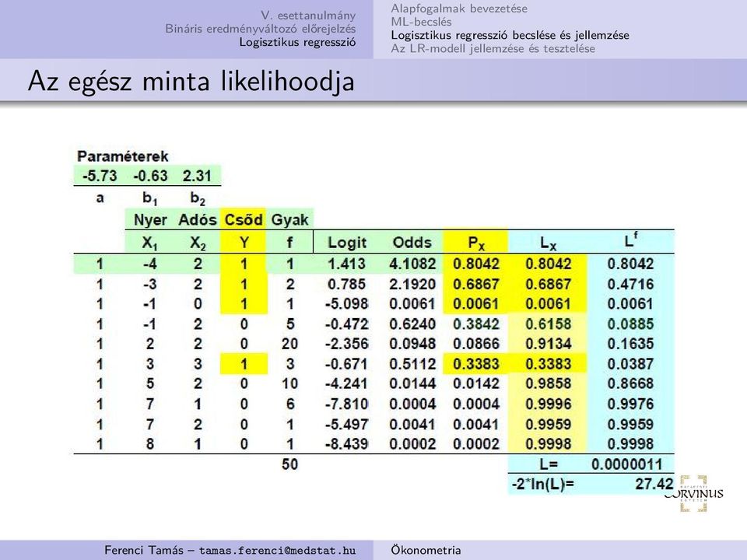Select the Paraméterek heading
747x560 pixels.
pyautogui.click(x=122, y=156)
